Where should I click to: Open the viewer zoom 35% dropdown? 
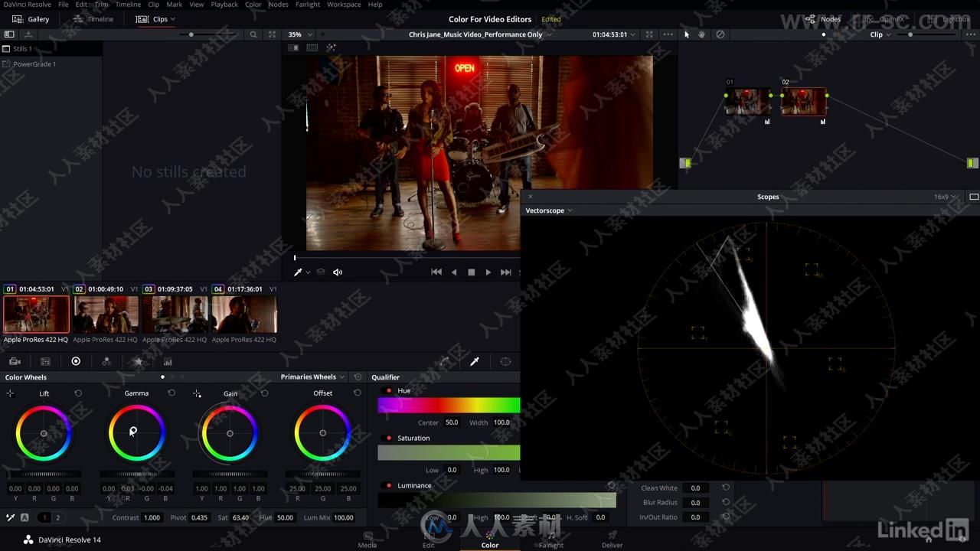[x=299, y=34]
